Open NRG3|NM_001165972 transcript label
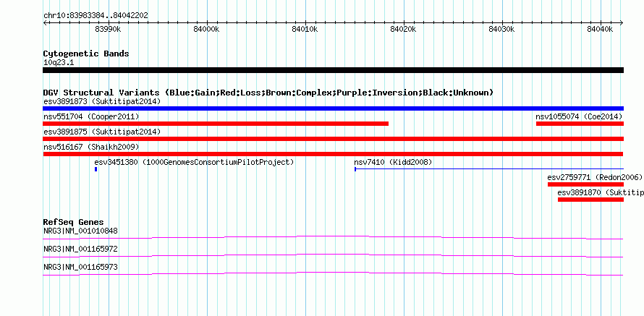The image size is (644, 316). 80,249
